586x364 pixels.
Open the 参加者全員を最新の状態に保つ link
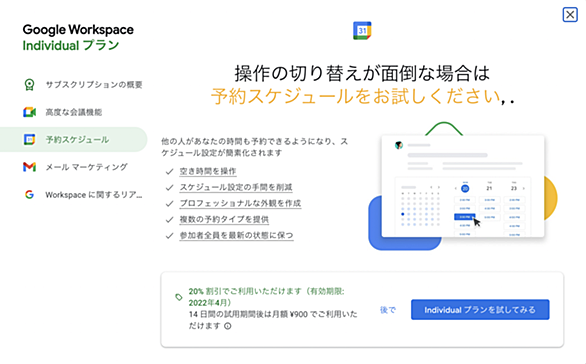[x=236, y=235]
